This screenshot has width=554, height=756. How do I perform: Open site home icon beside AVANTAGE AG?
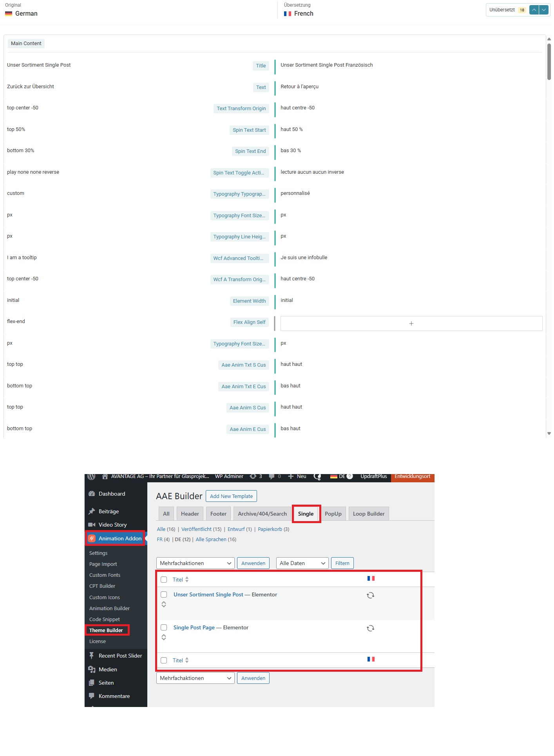105,476
